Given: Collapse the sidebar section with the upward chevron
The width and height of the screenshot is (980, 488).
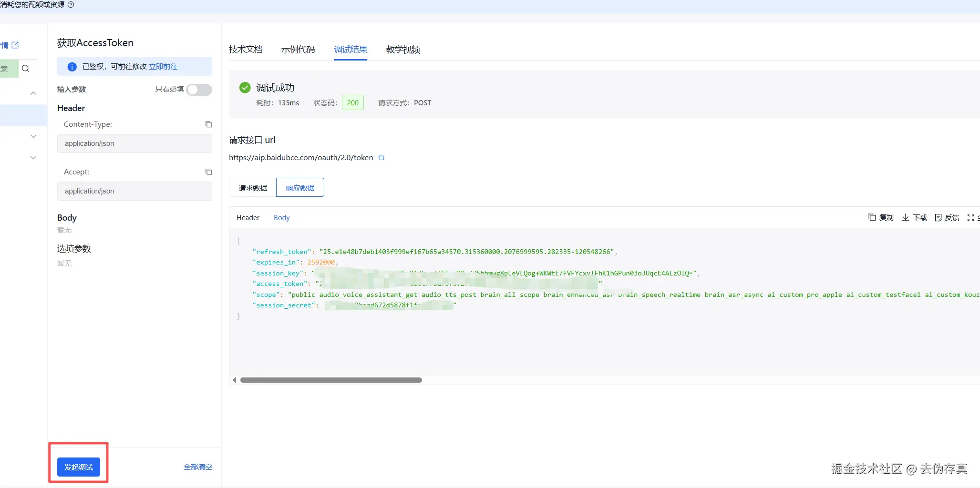Looking at the screenshot, I should (x=33, y=93).
